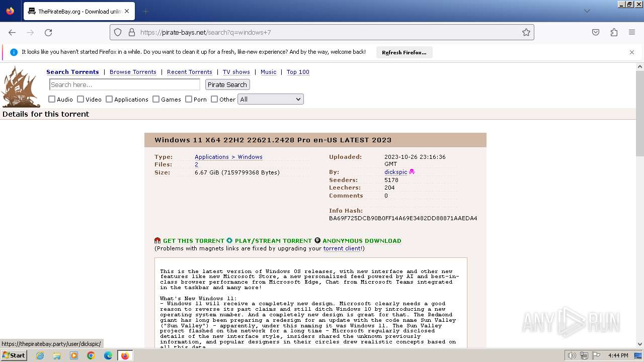Click the Firefox taskbar button
The height and width of the screenshot is (362, 644).
tap(125, 355)
